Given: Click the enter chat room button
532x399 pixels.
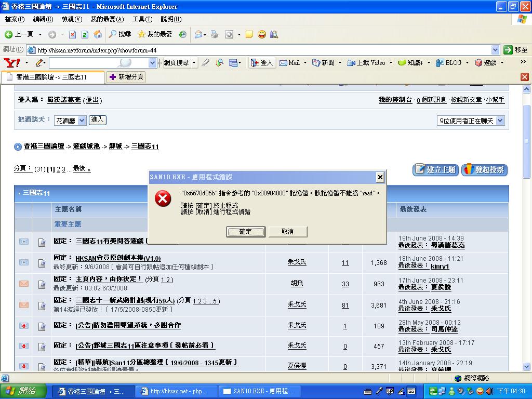Looking at the screenshot, I should 97,120.
